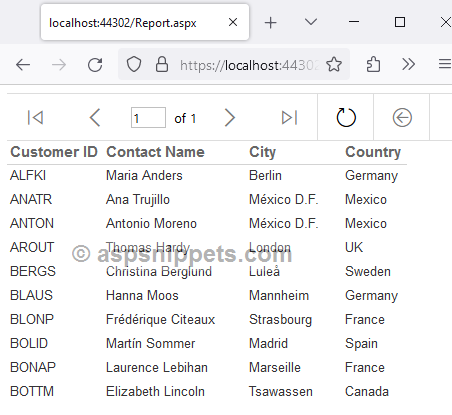Click browser back arrow

[x=23, y=65]
